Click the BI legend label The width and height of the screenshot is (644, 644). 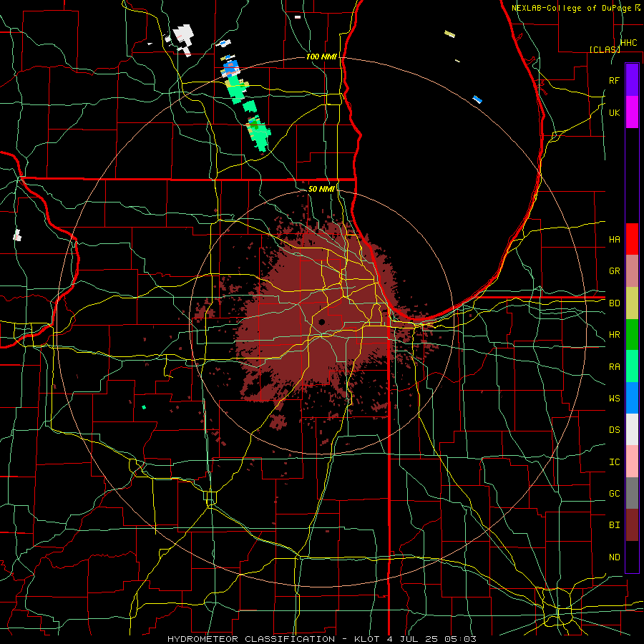[614, 525]
